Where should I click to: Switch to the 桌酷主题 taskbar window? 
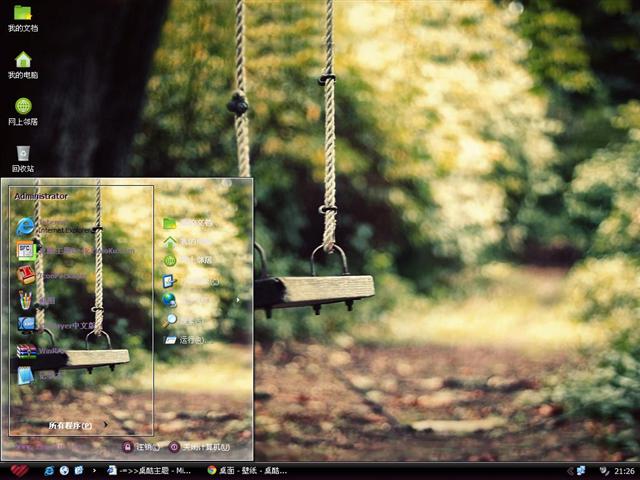149,471
